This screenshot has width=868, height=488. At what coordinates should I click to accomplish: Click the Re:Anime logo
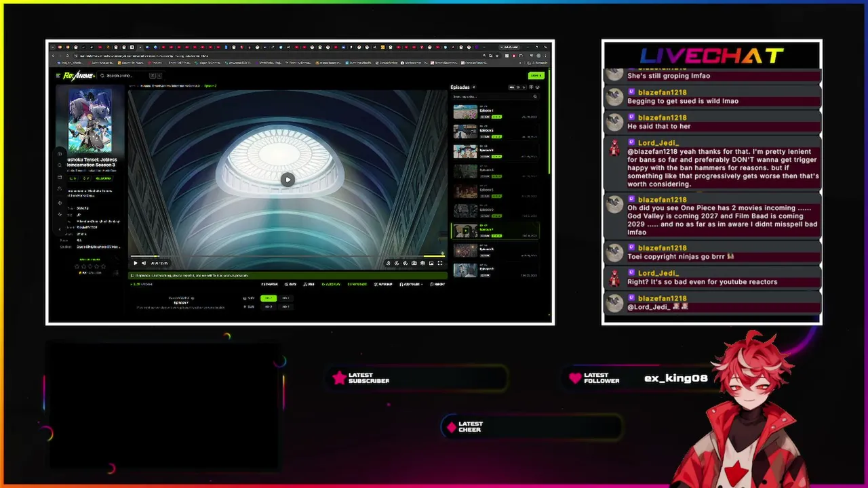(79, 76)
